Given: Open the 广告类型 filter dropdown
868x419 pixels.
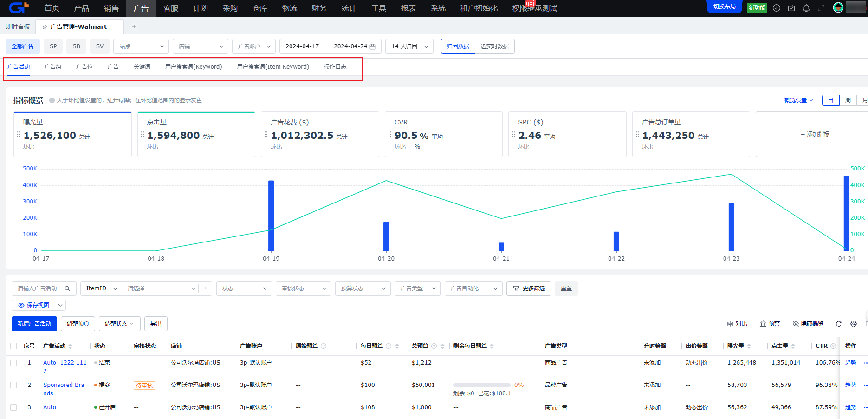Looking at the screenshot, I should [418, 288].
